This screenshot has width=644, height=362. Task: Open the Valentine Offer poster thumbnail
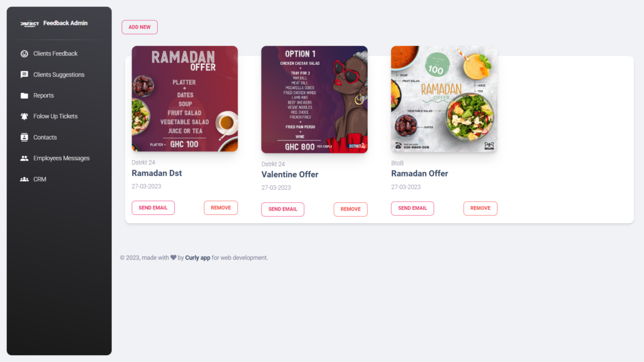pos(314,99)
